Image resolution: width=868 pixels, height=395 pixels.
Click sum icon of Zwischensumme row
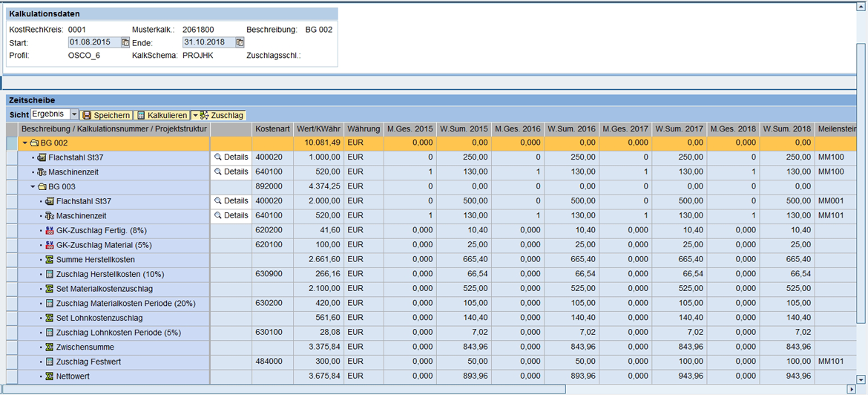[x=50, y=347]
